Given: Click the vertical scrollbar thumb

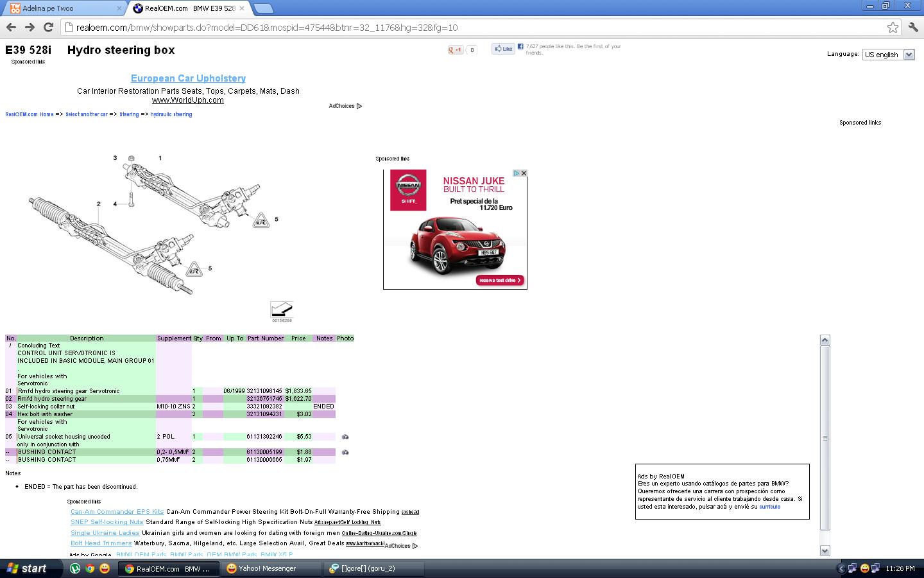Looking at the screenshot, I should (825, 437).
